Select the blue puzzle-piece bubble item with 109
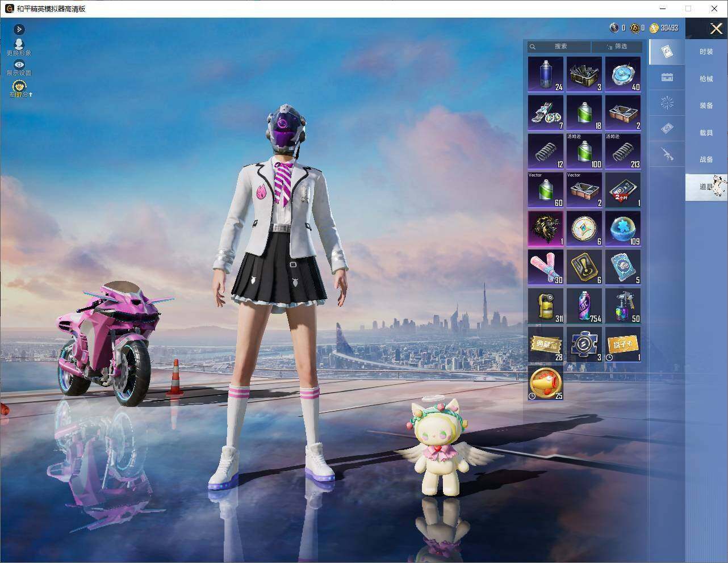Viewport: 728px width, 563px height. [623, 228]
